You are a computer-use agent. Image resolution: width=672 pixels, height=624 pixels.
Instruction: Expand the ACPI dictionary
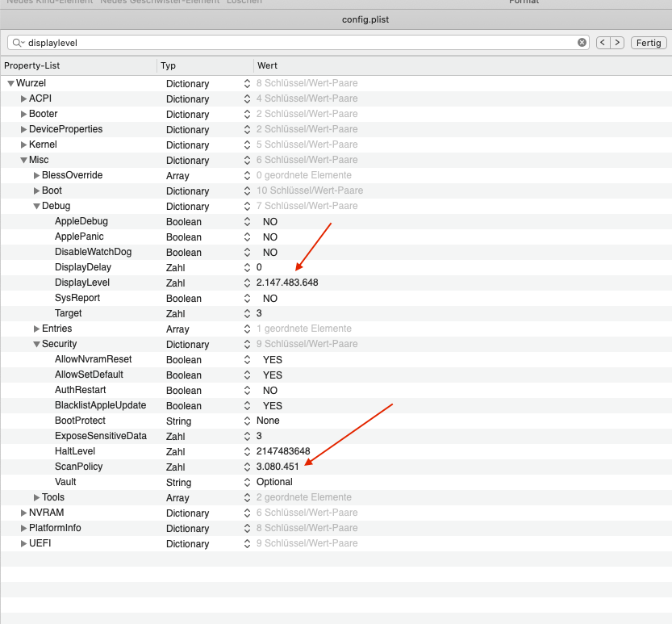click(23, 98)
